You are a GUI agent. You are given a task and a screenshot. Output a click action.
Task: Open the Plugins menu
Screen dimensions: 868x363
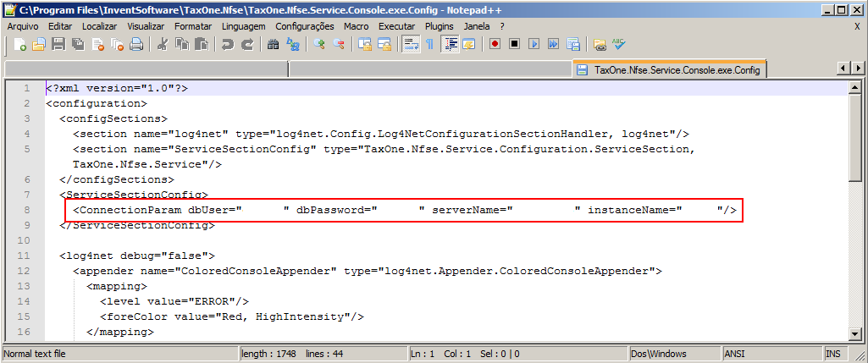439,26
